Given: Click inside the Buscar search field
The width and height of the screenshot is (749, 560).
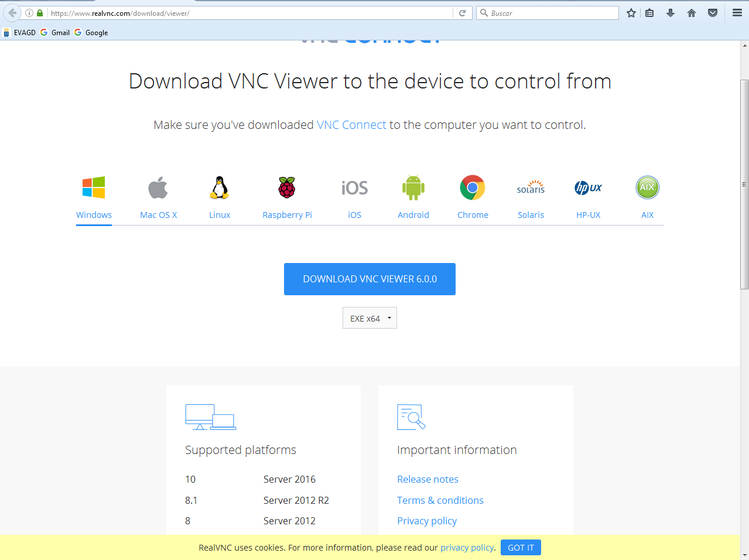Looking at the screenshot, I should coord(548,12).
